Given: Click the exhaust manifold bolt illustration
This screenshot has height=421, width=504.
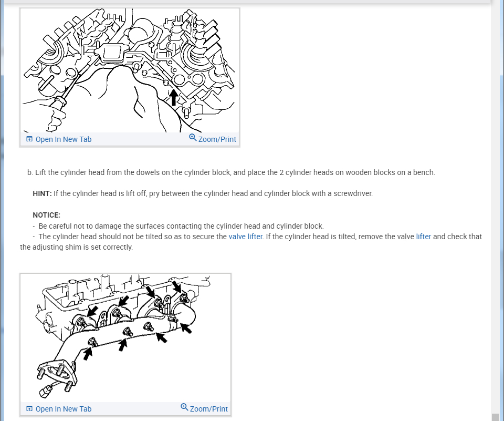Looking at the screenshot, I should pos(125,338).
